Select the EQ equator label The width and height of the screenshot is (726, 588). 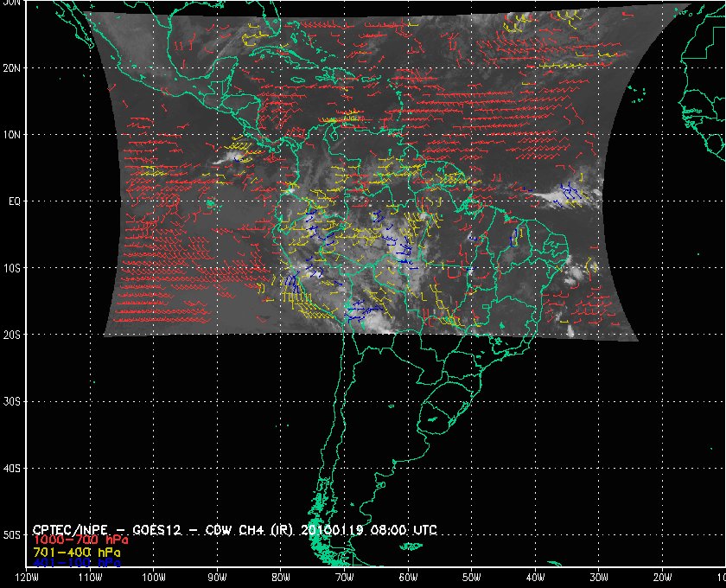click(15, 201)
